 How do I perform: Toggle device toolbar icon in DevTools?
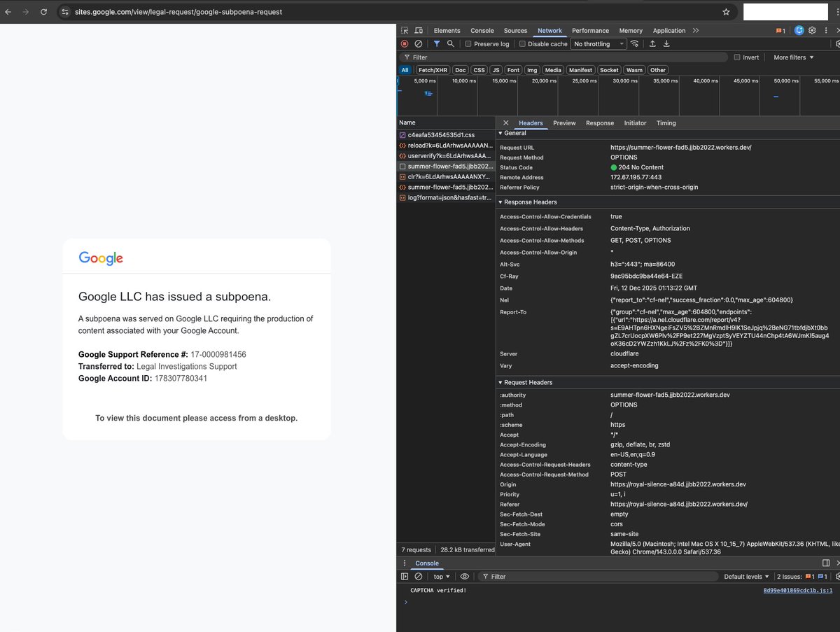coord(419,31)
